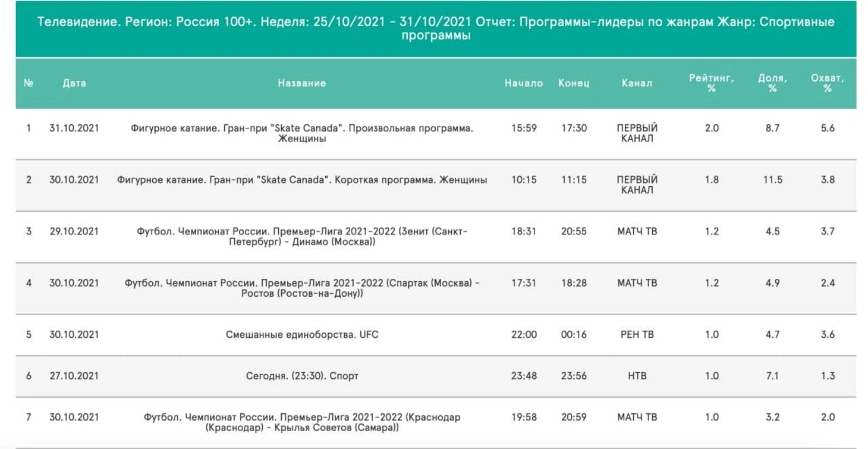The width and height of the screenshot is (868, 449).
Task: Select start time 22:00
Action: (524, 334)
